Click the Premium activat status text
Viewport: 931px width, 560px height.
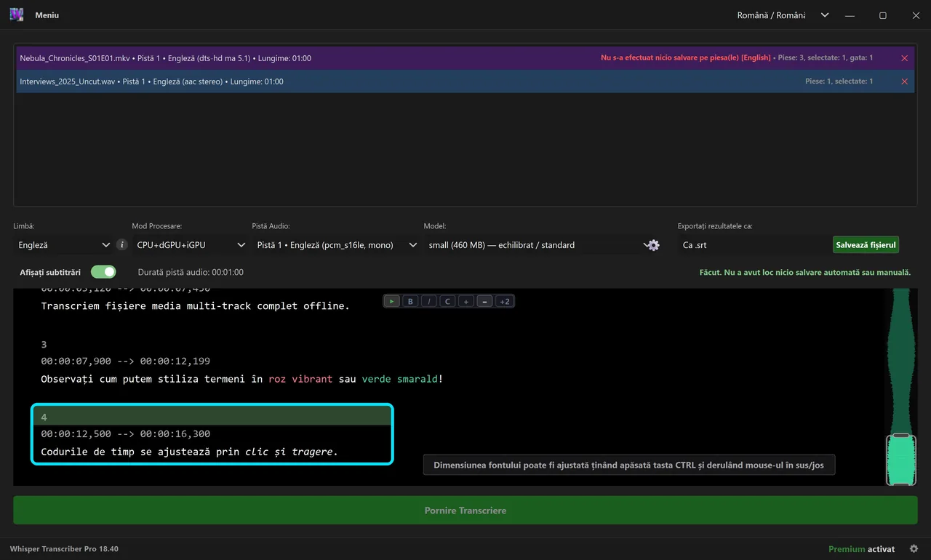pos(862,549)
